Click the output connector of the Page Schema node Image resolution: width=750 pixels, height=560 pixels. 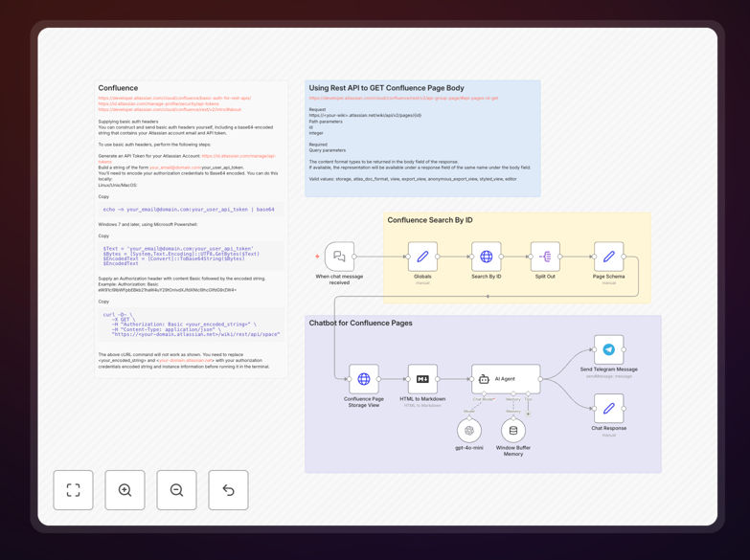coord(624,257)
